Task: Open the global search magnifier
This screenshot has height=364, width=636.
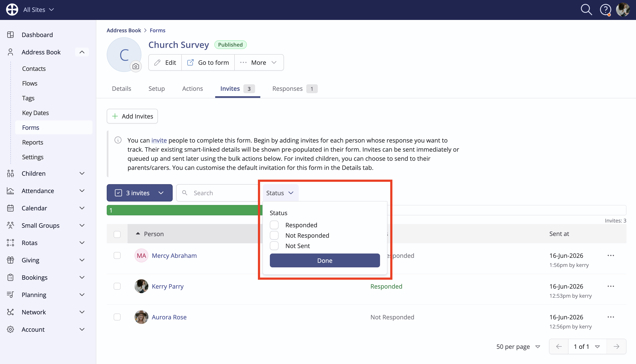Action: click(586, 10)
